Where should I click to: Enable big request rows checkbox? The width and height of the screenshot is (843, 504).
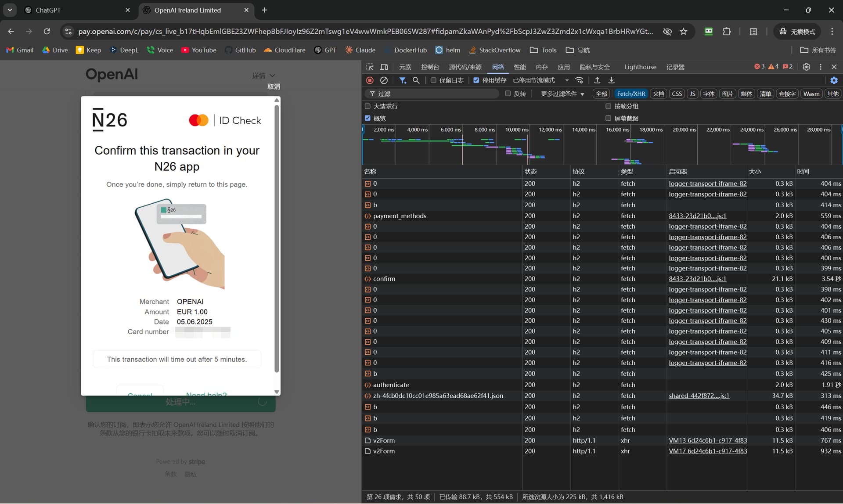[368, 106]
